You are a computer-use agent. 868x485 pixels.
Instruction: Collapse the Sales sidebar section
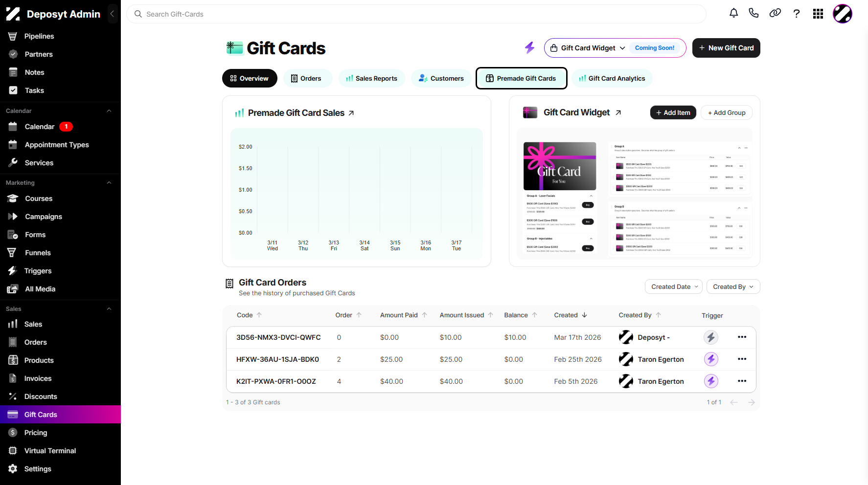pyautogui.click(x=109, y=309)
